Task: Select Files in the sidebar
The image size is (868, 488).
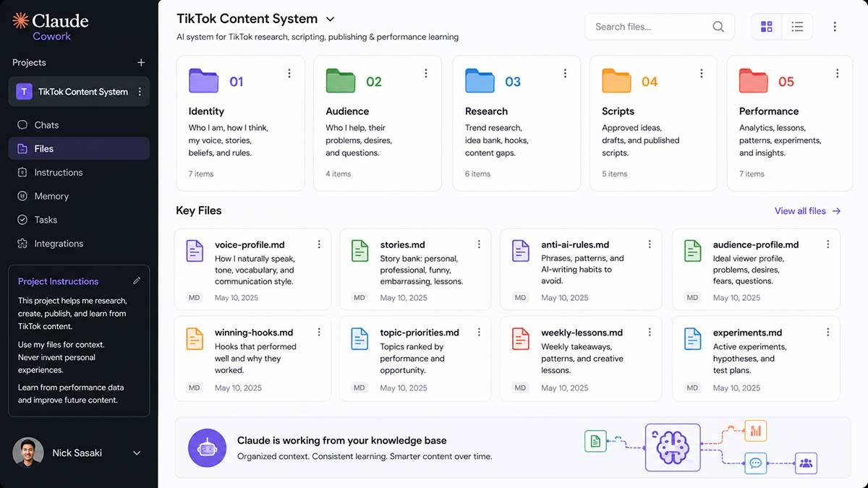Action: pos(79,149)
